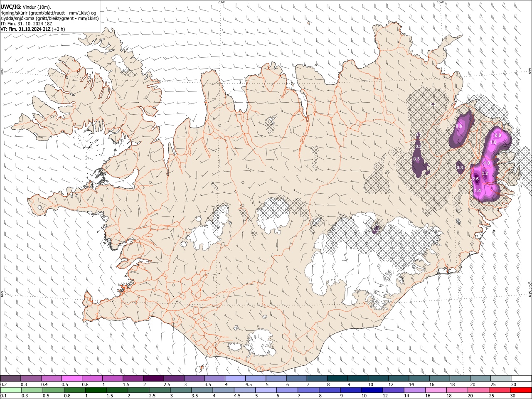Click the VT: Fim. 31.10.2024 21Z (+3 h) line
Viewport: 532px width, 399px height.
32,29
